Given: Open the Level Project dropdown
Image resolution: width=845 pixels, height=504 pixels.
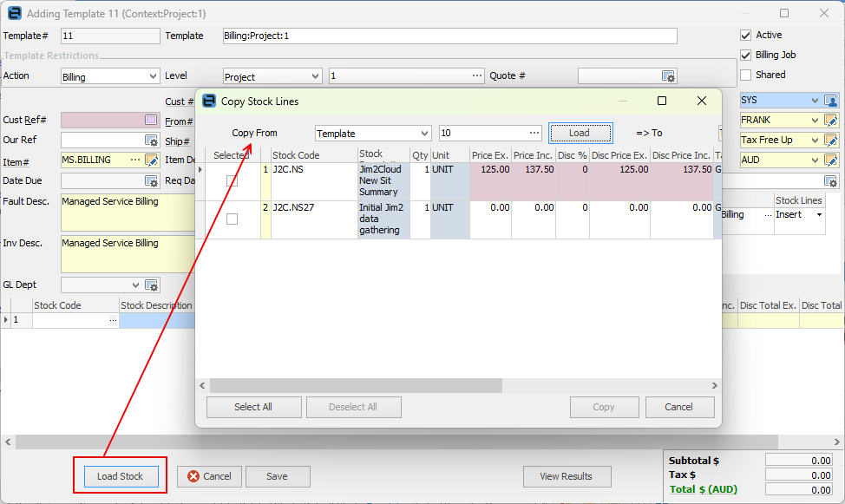Looking at the screenshot, I should [315, 76].
